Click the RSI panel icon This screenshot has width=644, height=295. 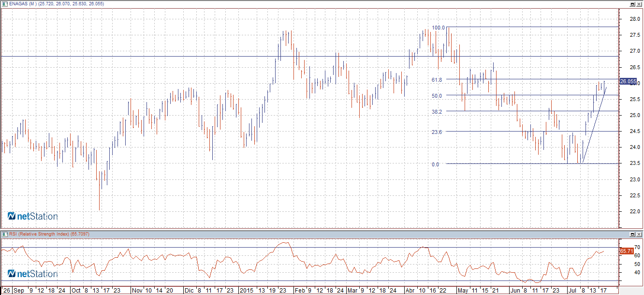[x=3, y=234]
